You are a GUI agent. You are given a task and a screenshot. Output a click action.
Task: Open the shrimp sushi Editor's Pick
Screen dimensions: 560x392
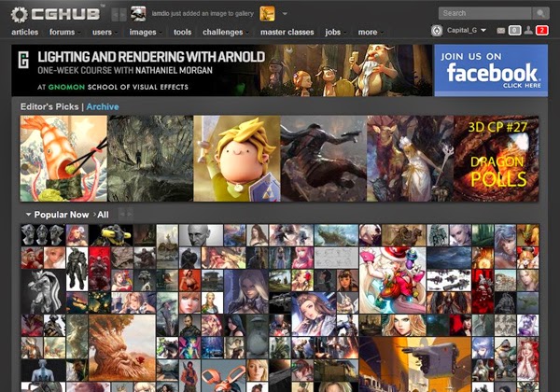(63, 159)
